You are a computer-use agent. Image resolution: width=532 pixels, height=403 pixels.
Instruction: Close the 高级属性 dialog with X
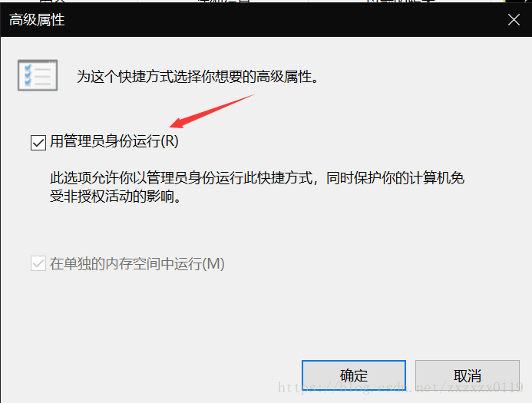(x=514, y=20)
